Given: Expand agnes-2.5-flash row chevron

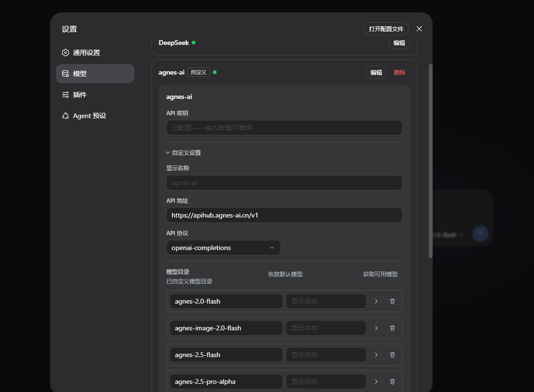Looking at the screenshot, I should (376, 355).
